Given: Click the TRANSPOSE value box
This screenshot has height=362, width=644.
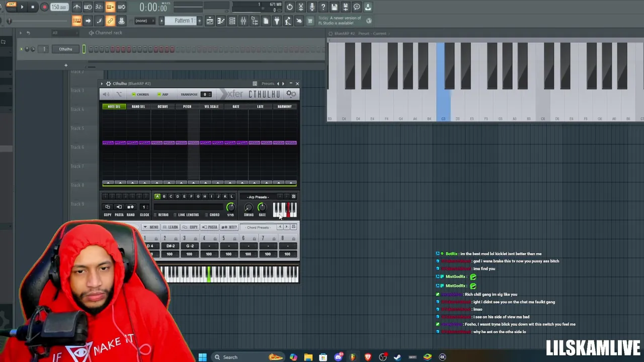Looking at the screenshot, I should pos(206,95).
